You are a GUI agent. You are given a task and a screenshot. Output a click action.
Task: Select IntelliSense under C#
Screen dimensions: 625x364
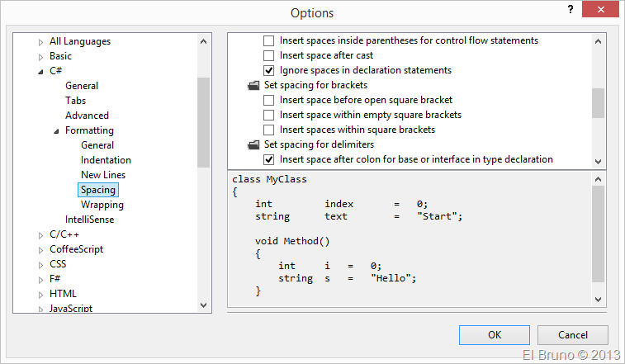(89, 220)
